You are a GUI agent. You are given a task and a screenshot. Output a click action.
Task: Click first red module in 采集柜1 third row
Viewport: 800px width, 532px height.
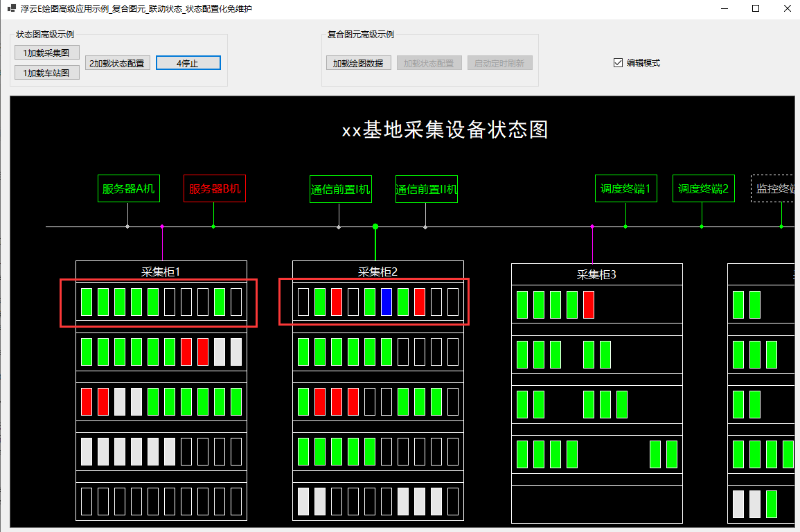[x=87, y=401]
